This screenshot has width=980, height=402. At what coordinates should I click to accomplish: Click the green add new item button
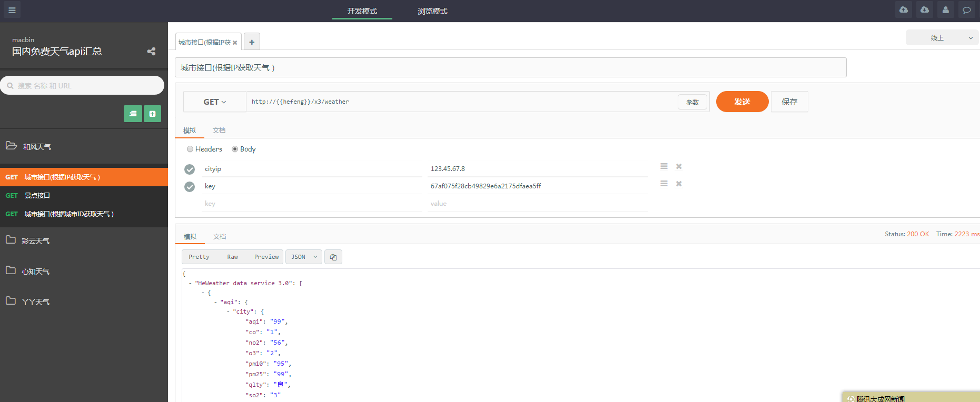point(152,114)
